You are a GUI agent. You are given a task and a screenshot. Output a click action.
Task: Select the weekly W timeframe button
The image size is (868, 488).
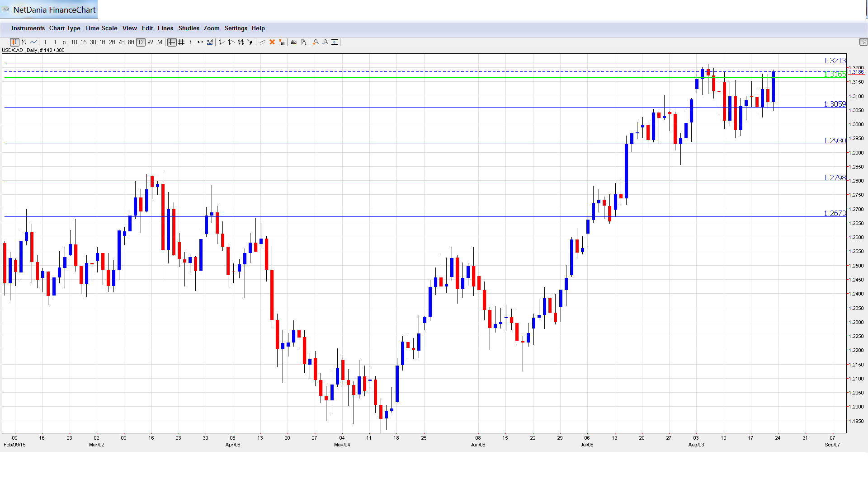click(x=150, y=42)
